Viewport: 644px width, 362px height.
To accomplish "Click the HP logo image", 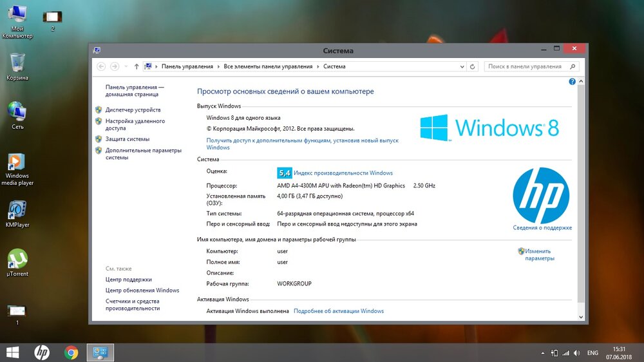I will (541, 195).
